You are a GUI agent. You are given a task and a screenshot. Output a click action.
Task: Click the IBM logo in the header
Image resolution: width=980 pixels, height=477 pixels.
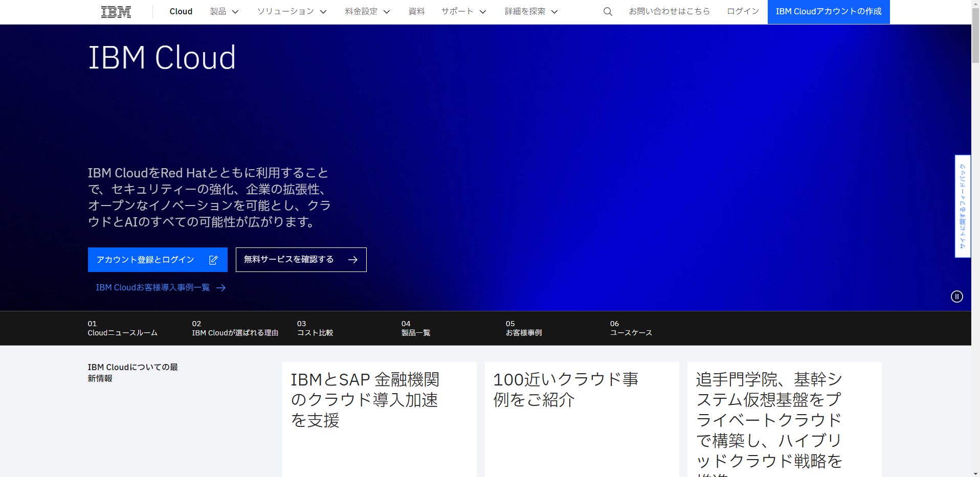[x=116, y=12]
